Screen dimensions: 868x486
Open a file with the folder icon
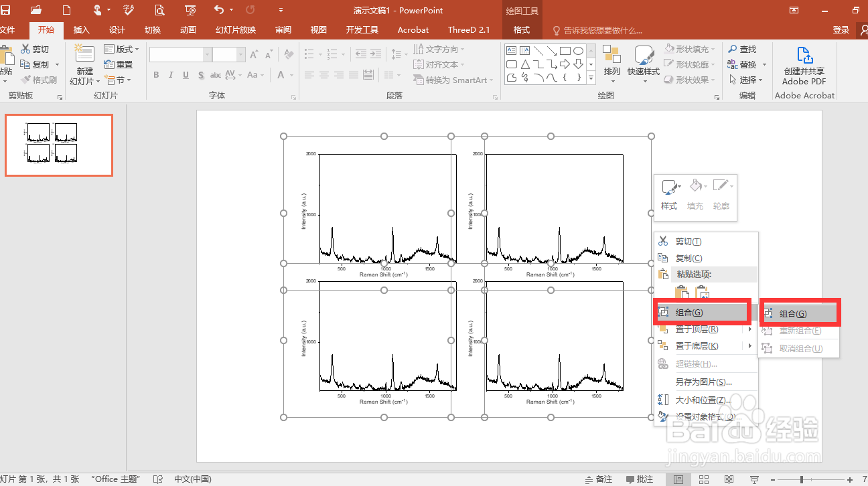click(x=36, y=10)
